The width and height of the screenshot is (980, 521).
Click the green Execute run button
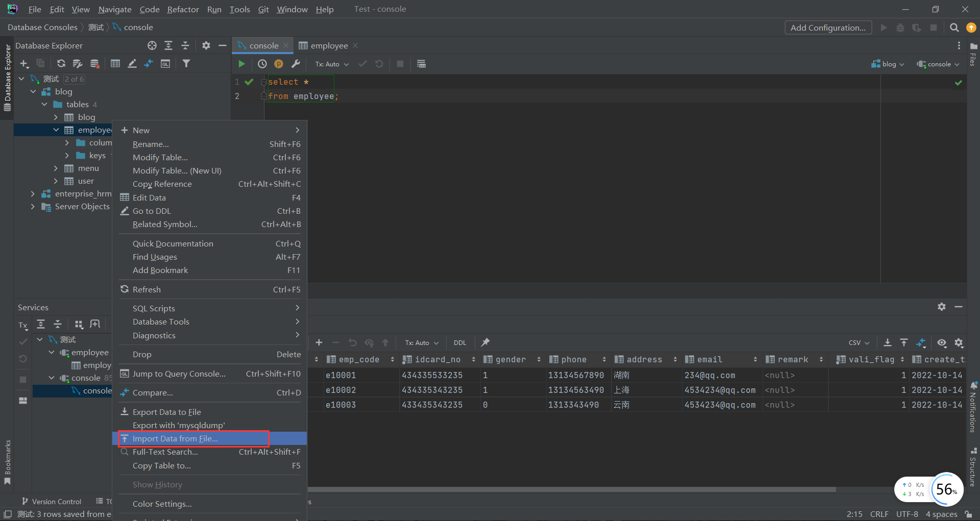(242, 64)
